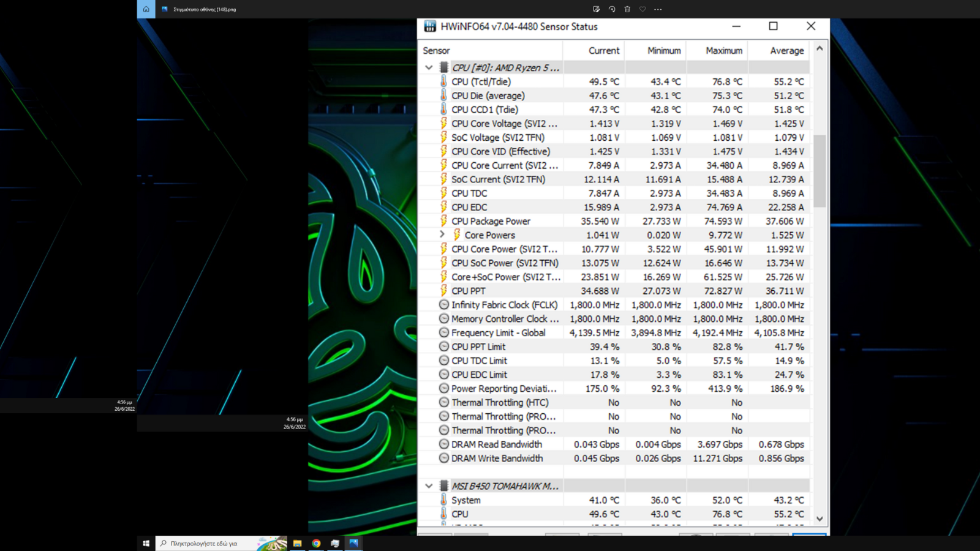The height and width of the screenshot is (551, 980).
Task: Click the 35.540 W current CPU Package Power value
Action: 600,221
